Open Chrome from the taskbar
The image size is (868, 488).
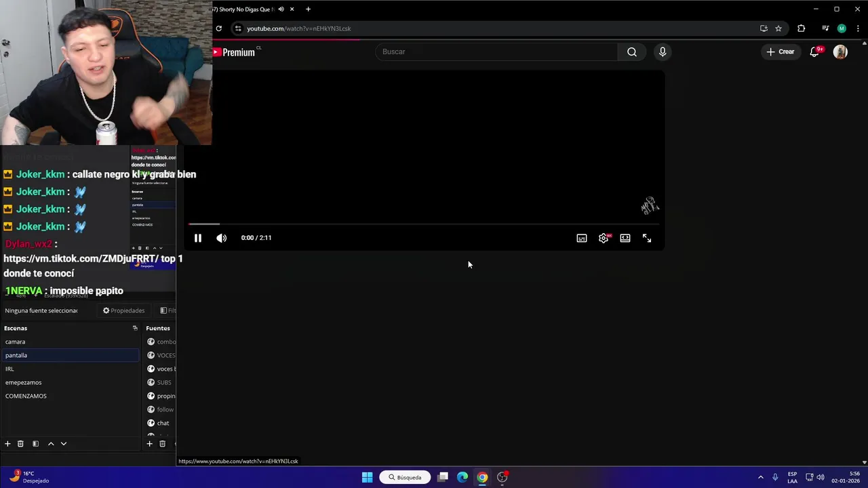click(482, 477)
